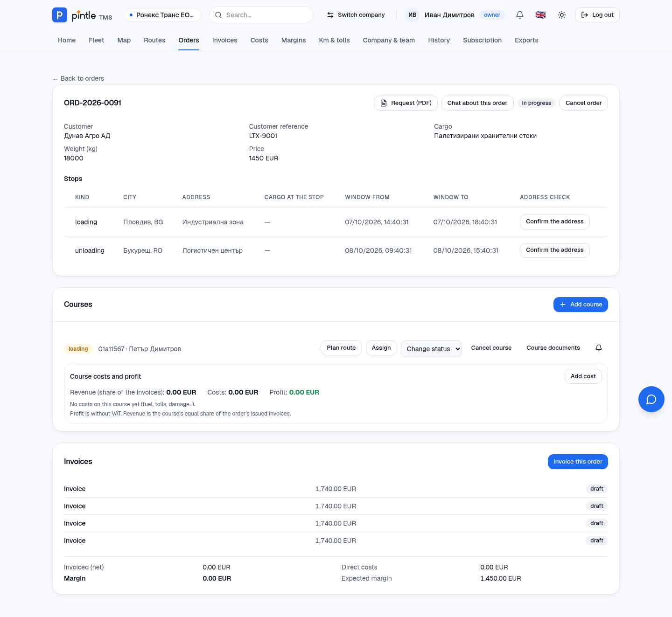This screenshot has height=617, width=672.
Task: Click the Add course button
Action: point(581,305)
